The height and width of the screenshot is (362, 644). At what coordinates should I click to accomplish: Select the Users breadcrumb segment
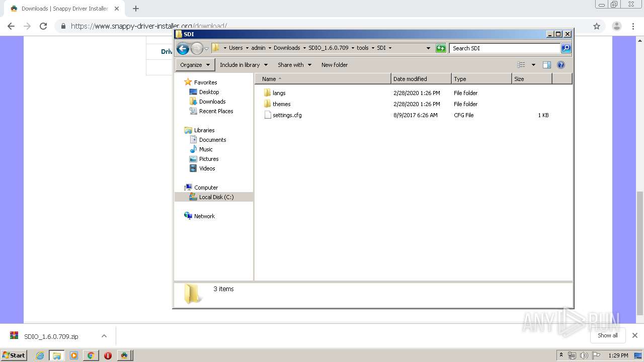coord(235,48)
